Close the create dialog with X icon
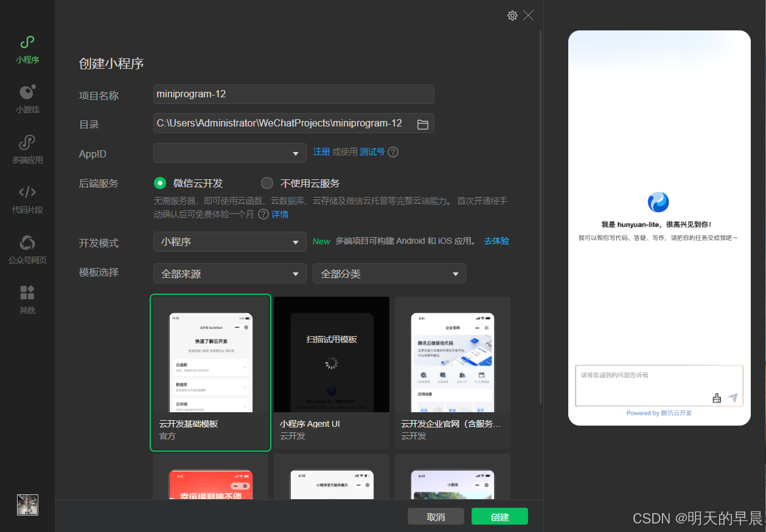 pos(528,16)
